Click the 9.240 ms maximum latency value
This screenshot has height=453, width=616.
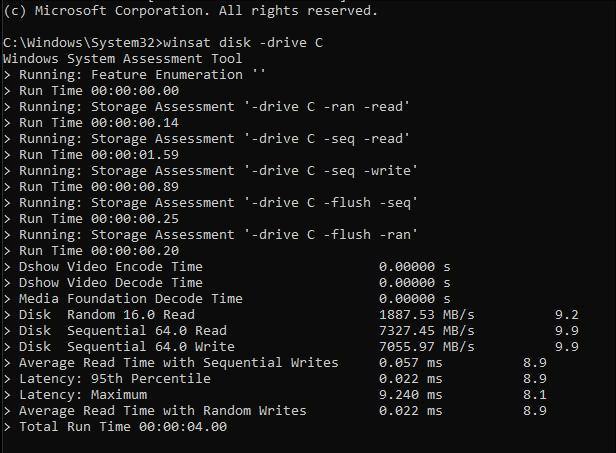[411, 395]
